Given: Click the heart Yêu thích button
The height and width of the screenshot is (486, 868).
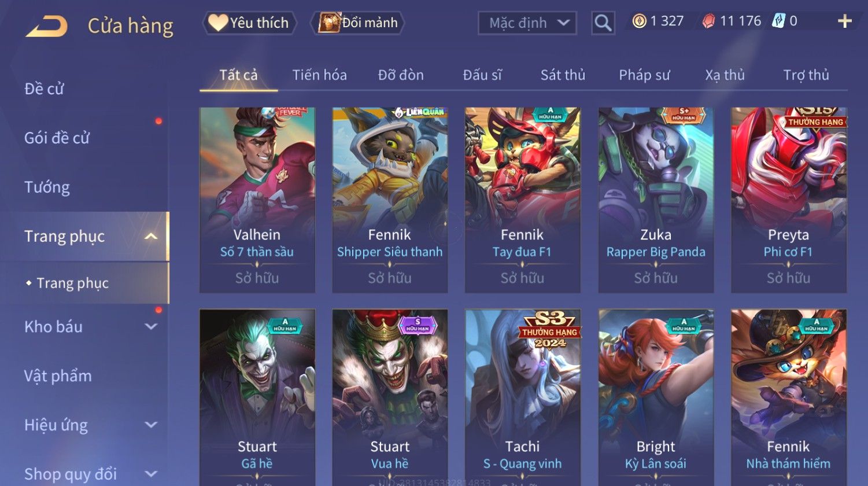Looking at the screenshot, I should point(249,23).
